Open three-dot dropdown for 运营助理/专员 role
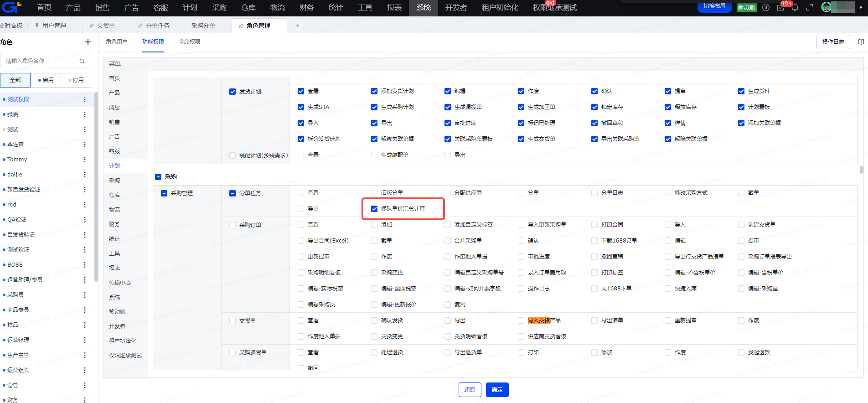This screenshot has height=403, width=868. click(85, 279)
